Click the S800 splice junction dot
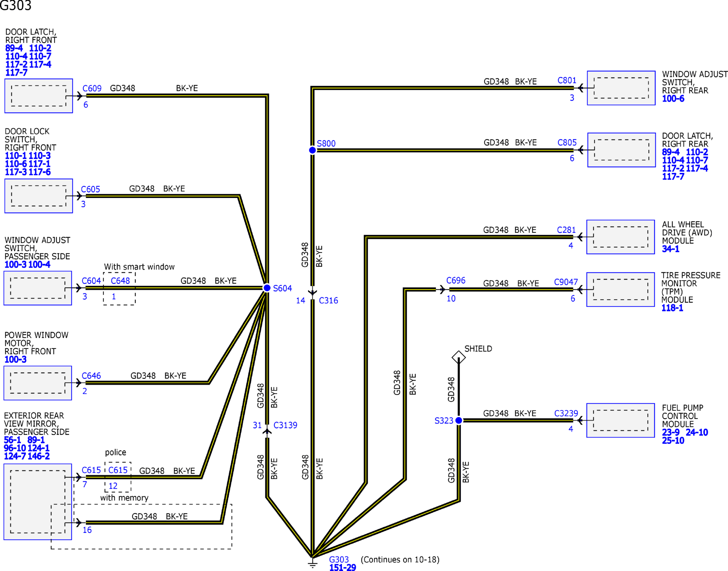Viewport: 728px width, 571px height. click(312, 150)
